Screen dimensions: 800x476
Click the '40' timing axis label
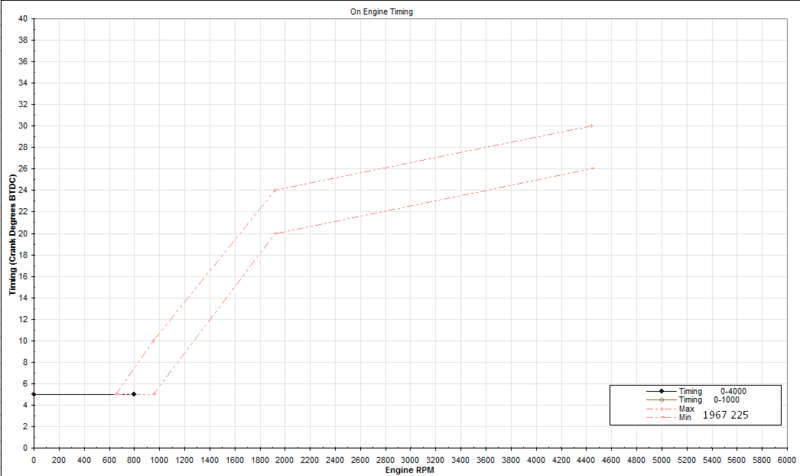23,18
